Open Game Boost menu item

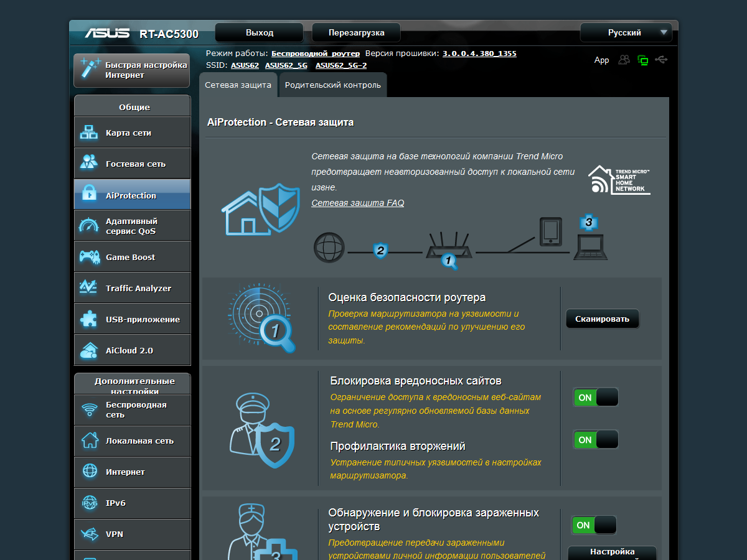pos(132,257)
